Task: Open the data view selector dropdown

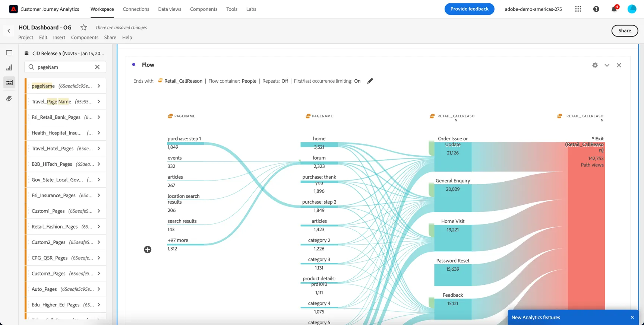Action: tap(64, 53)
